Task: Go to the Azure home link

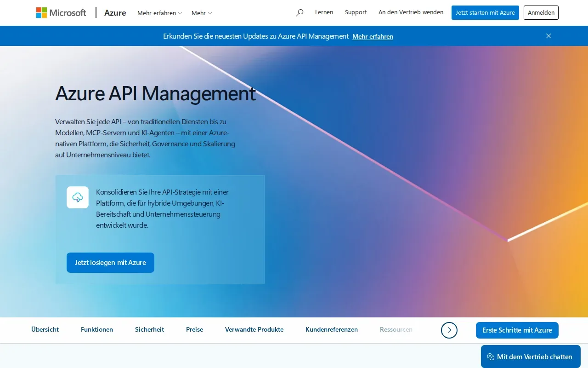Action: (115, 13)
